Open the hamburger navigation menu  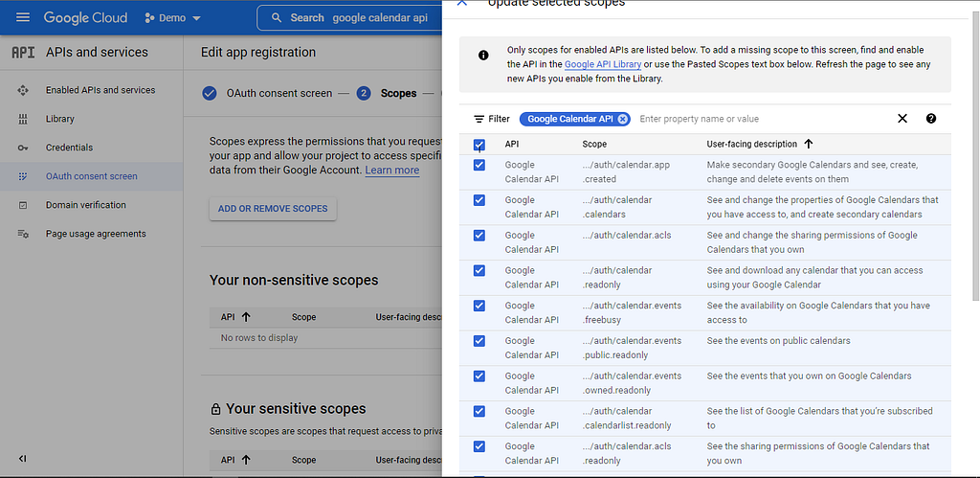(x=23, y=17)
